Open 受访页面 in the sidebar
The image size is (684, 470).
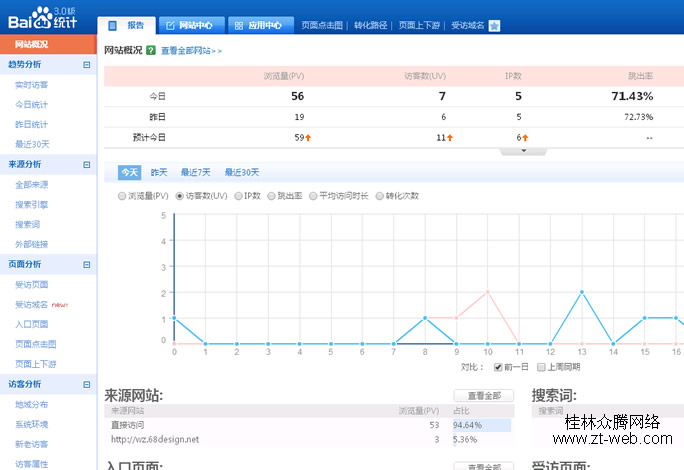(31, 285)
